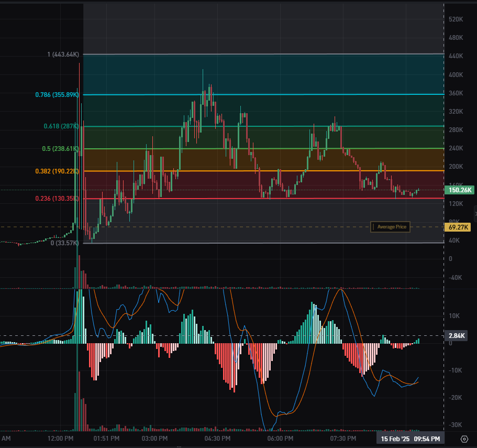The height and width of the screenshot is (448, 477).
Task: Click the 04:30 PM time axis label
Action: [217, 439]
